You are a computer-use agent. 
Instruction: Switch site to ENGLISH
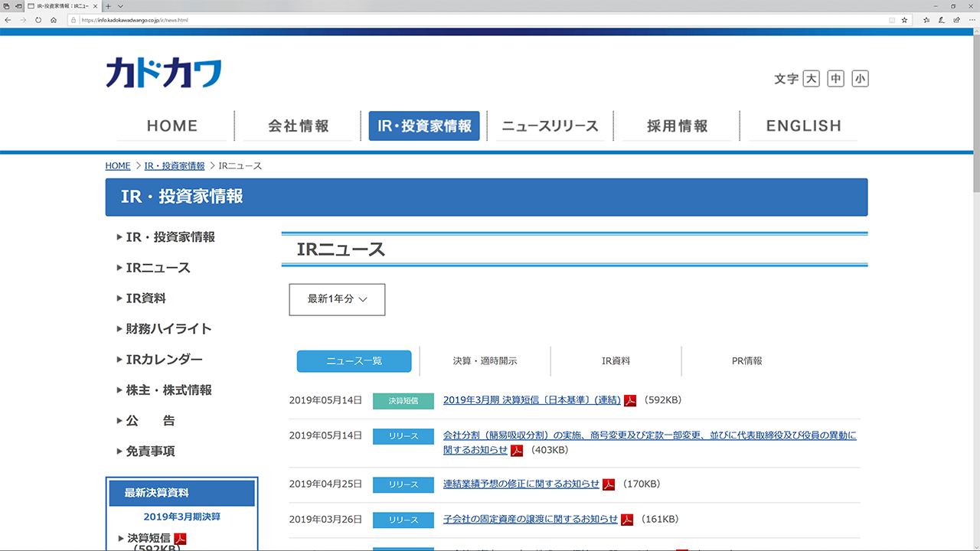[803, 126]
